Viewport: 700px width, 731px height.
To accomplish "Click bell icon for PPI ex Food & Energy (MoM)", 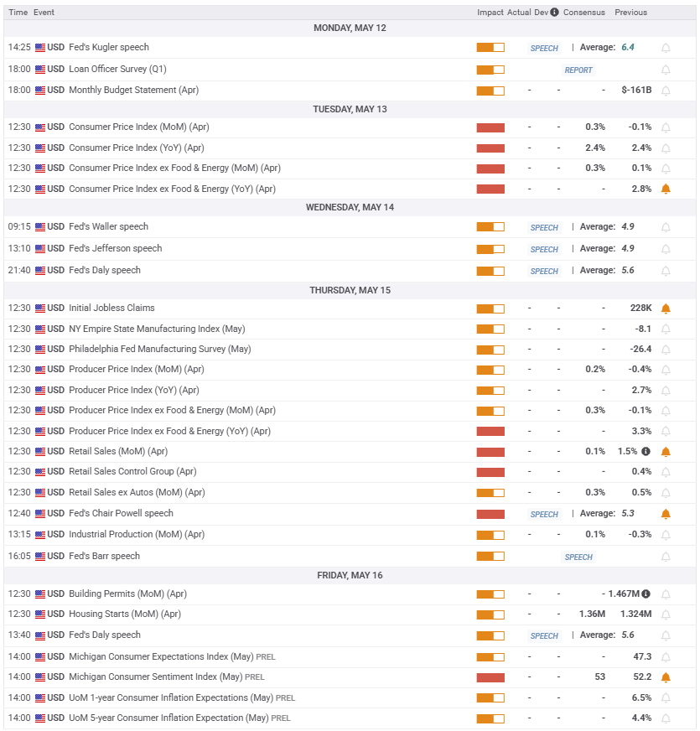I will tap(666, 411).
